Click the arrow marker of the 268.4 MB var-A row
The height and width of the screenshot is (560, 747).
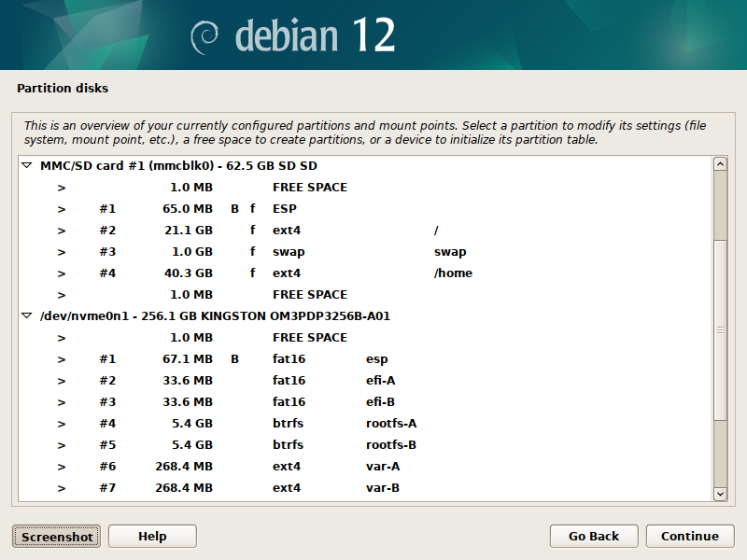pos(62,468)
